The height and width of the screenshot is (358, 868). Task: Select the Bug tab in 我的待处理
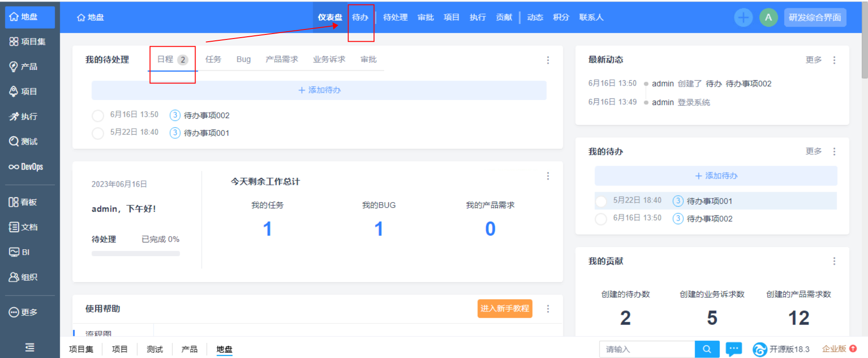point(243,59)
